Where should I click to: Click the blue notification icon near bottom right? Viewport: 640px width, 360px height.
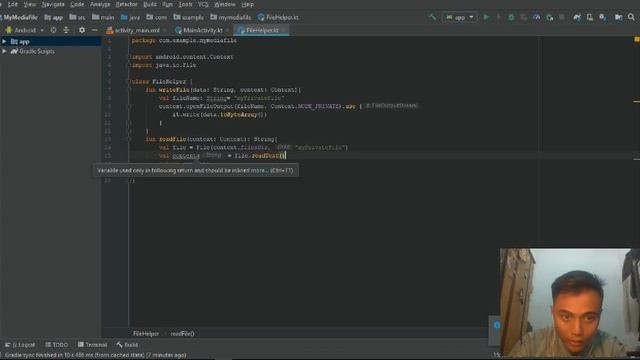[497, 325]
